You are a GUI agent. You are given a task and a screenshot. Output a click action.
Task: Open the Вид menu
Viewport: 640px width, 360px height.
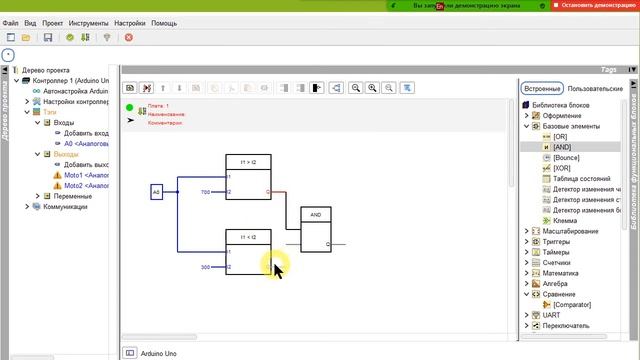pyautogui.click(x=30, y=23)
